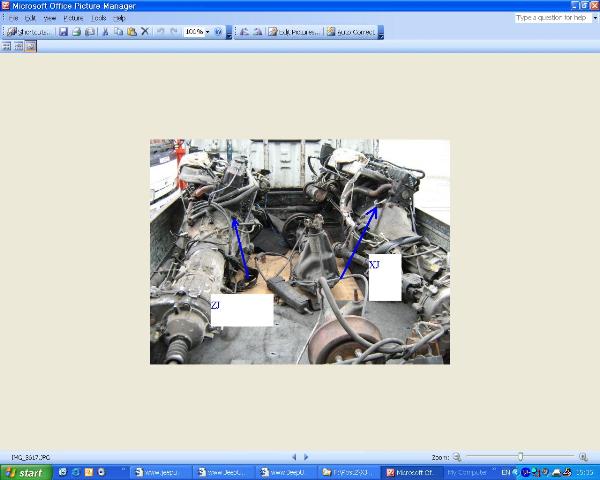Click My Computer label on taskbar
Viewport: 600px width, 480px height.
click(467, 473)
